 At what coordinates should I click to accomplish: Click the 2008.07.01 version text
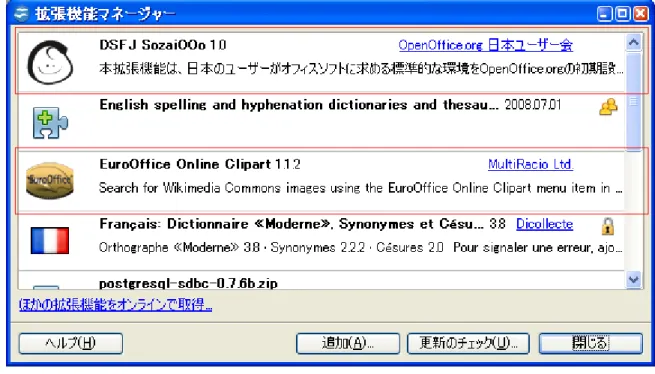533,104
